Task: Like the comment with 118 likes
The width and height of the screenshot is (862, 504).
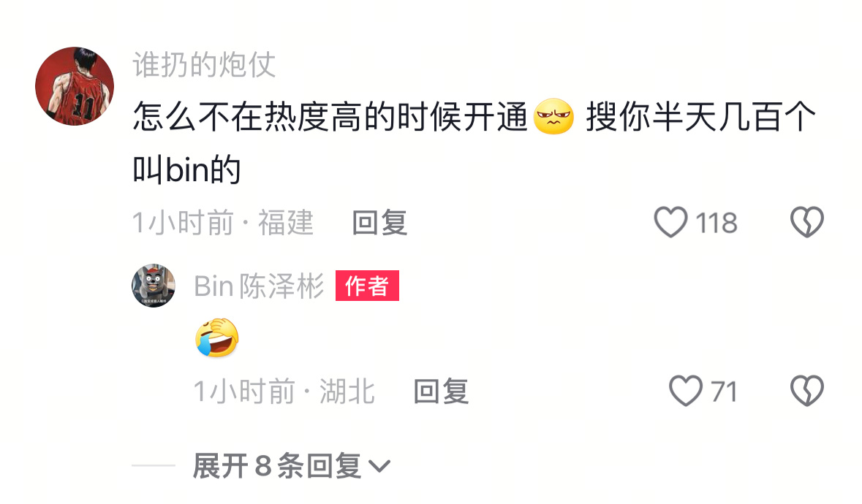Action: (670, 222)
